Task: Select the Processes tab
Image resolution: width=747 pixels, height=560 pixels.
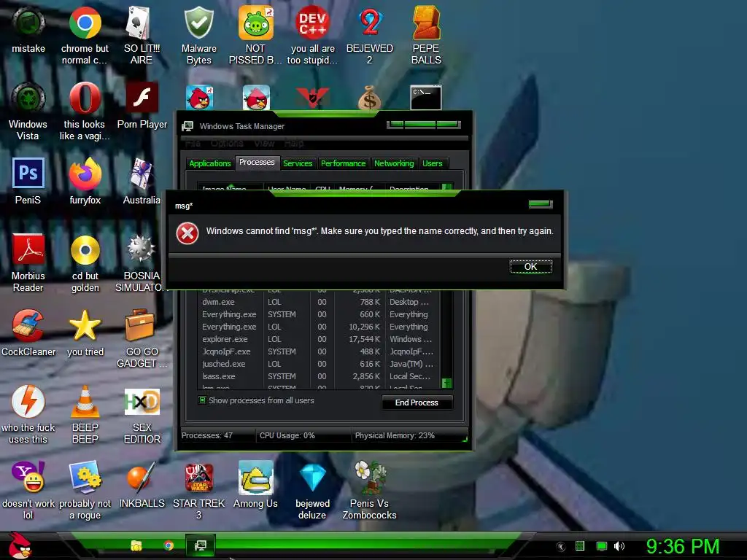Action: pyautogui.click(x=257, y=163)
